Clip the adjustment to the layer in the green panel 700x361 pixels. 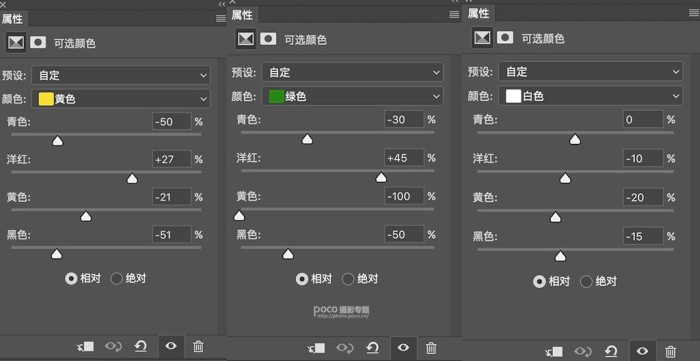click(317, 348)
